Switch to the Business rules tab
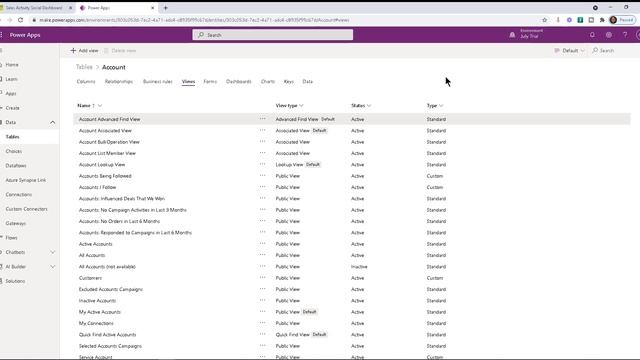Image resolution: width=640 pixels, height=360 pixels. coord(158,82)
